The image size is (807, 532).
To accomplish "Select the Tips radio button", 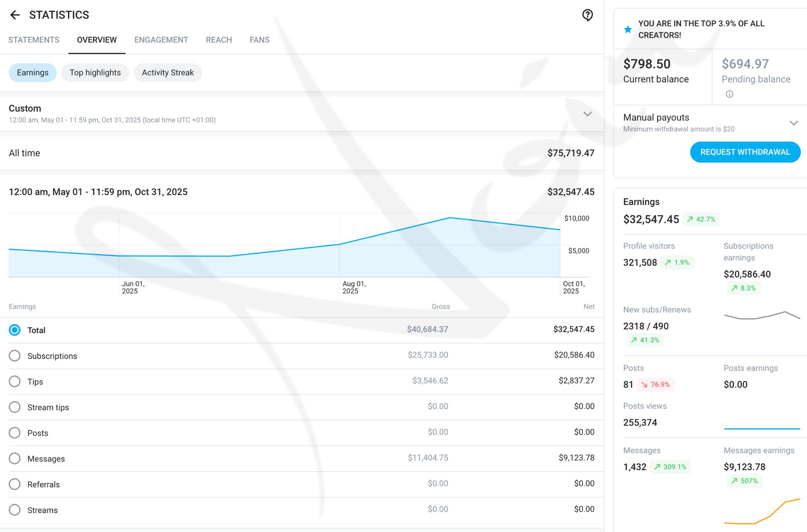I will click(15, 381).
